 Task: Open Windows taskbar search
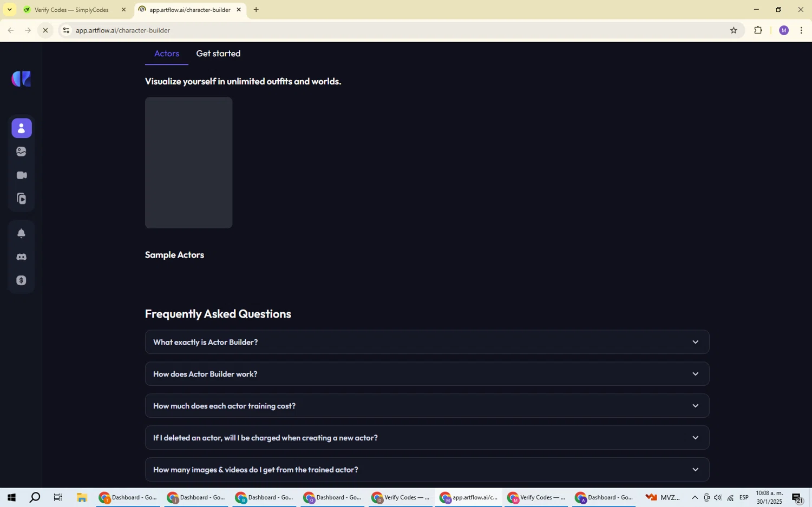(35, 498)
